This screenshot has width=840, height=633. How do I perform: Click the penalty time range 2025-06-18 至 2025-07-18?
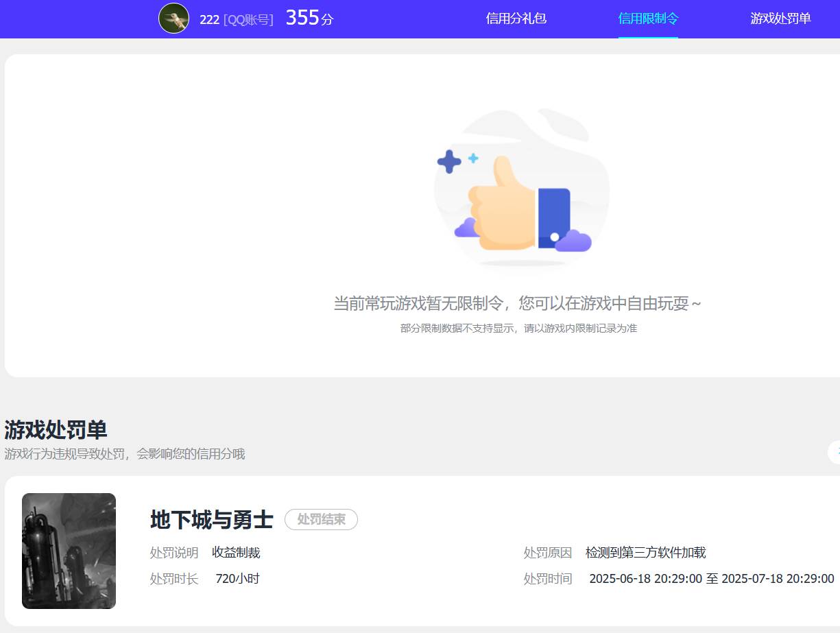[711, 579]
